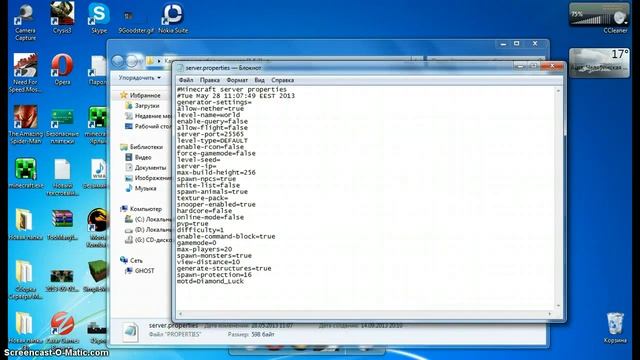The width and height of the screenshot is (640, 360).
Task: Click the weather gadget showing 17°
Action: coord(599,62)
